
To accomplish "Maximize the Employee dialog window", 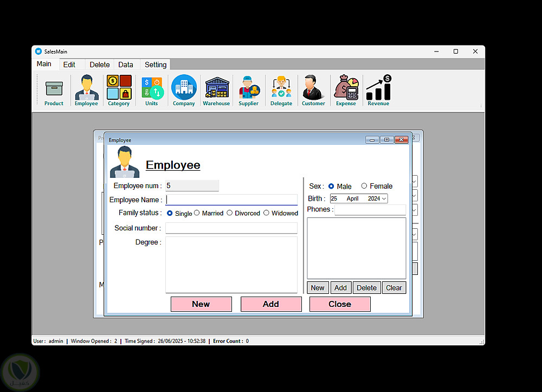I will tap(386, 140).
